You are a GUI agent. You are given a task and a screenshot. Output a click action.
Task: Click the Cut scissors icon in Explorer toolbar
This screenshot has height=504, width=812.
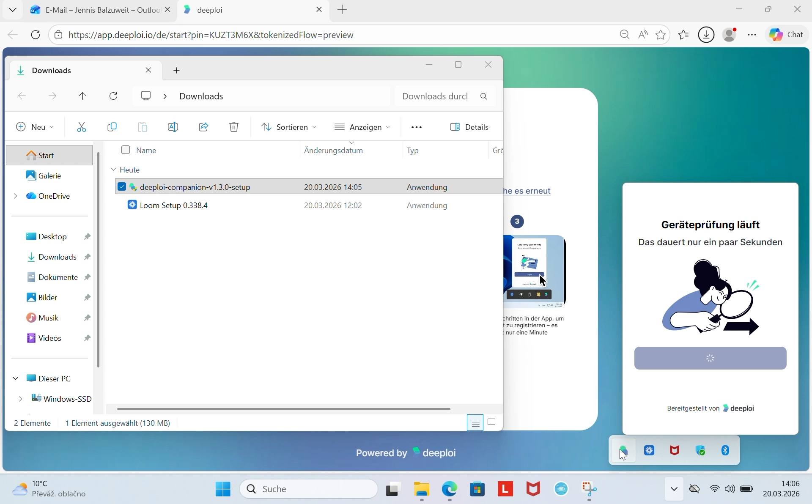click(82, 127)
